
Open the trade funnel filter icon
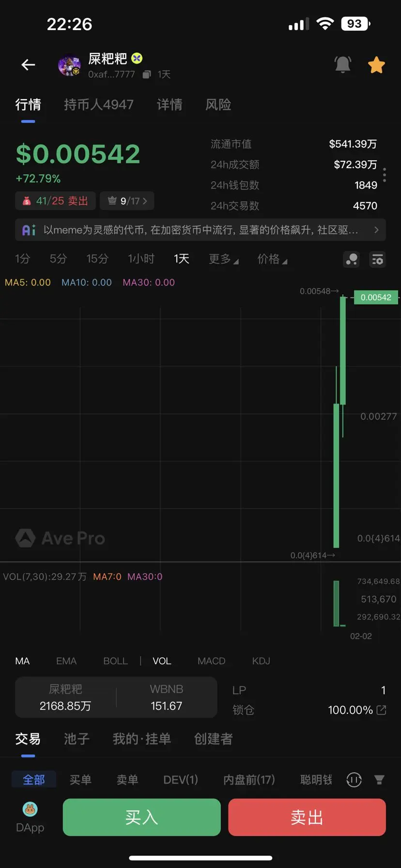point(379,780)
